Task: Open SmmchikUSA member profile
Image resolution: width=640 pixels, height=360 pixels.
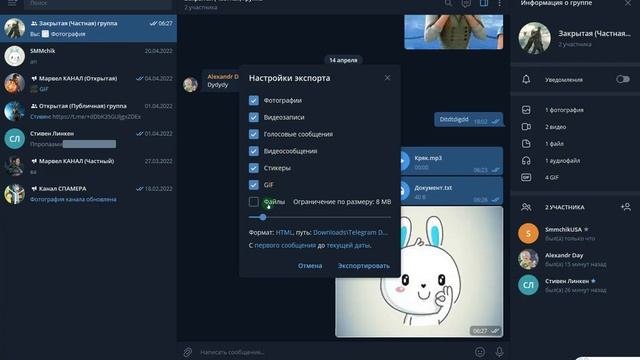Action: pyautogui.click(x=575, y=233)
